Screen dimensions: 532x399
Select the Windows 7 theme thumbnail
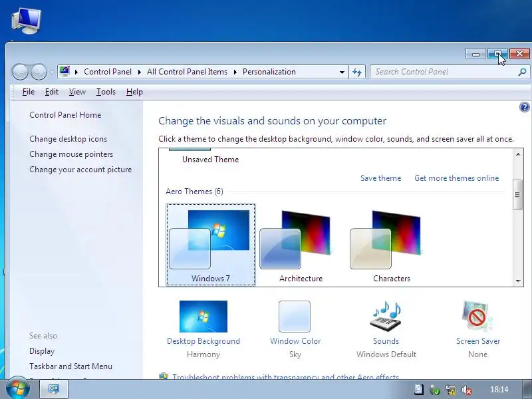tap(211, 245)
